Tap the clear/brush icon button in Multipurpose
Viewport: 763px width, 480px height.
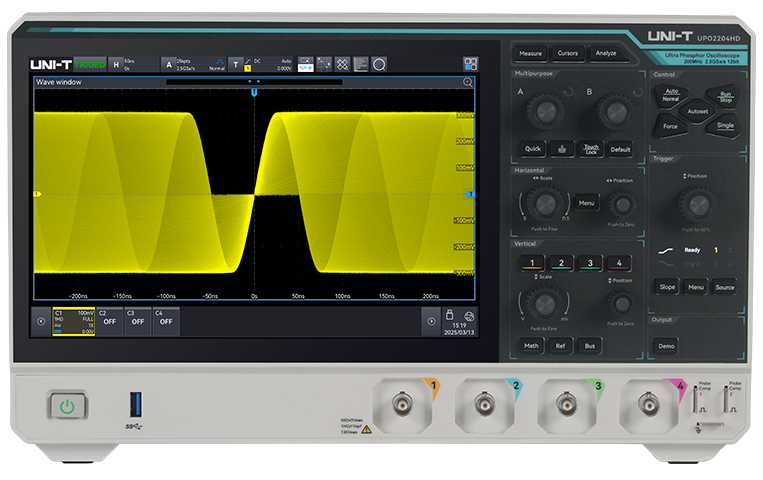[x=561, y=149]
